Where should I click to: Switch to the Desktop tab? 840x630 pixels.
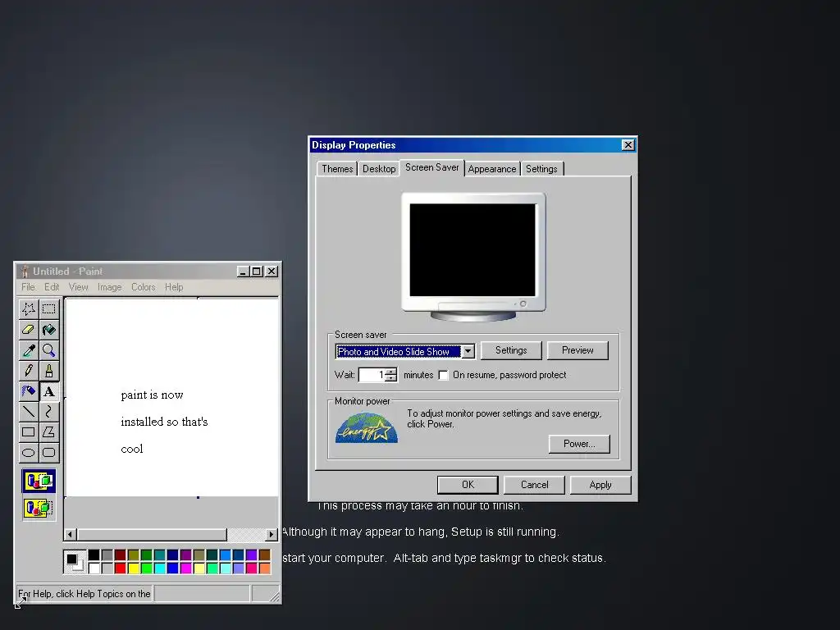click(379, 169)
